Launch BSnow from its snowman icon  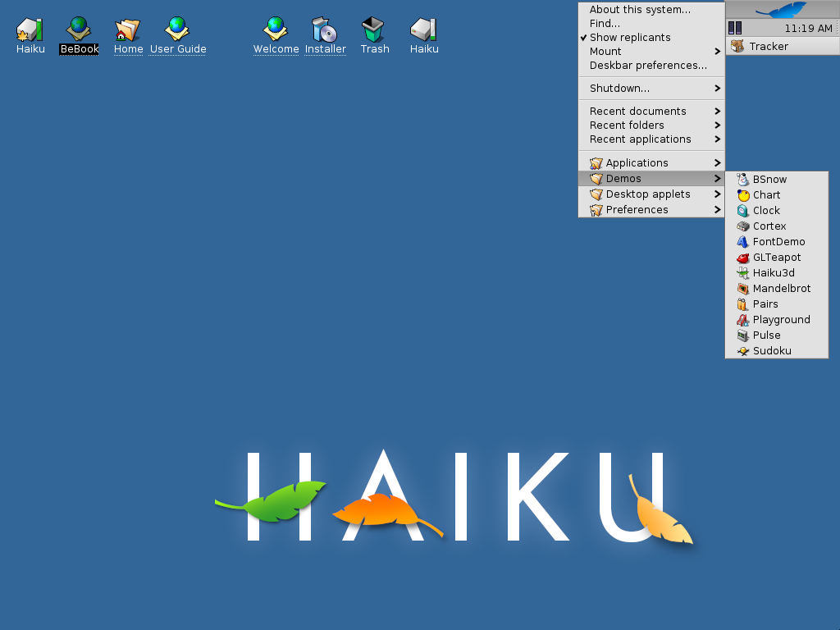click(x=742, y=180)
